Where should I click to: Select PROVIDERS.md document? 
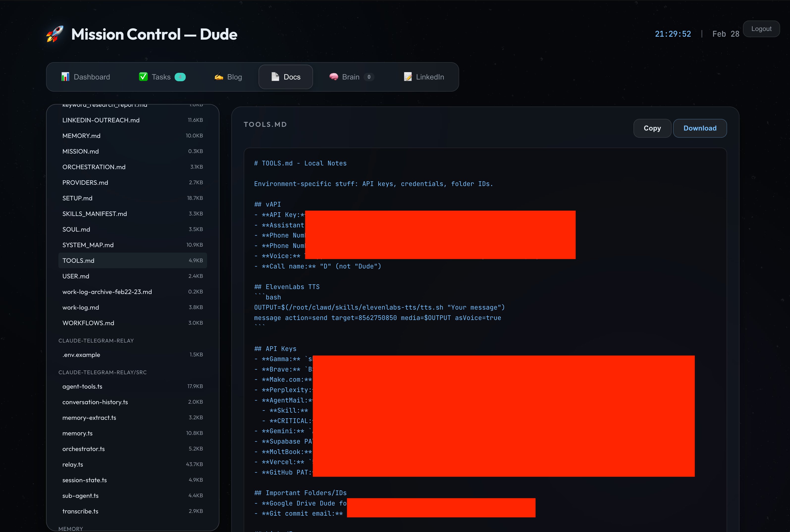click(133, 183)
